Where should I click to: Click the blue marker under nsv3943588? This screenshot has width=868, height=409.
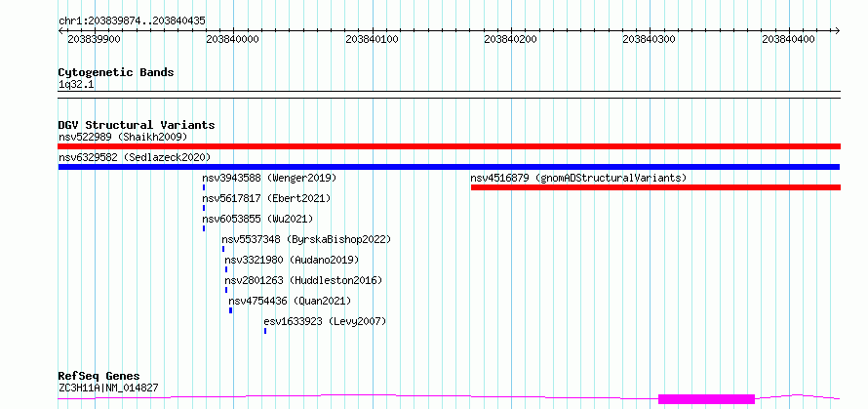(x=204, y=187)
